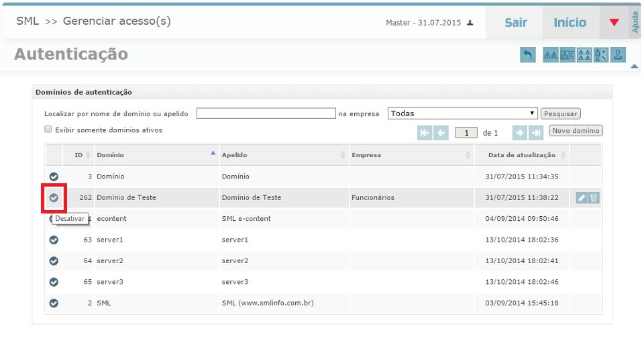644x339 pixels.
Task: Enable 'Exibir somente domínios ativos' checkbox
Action: click(48, 130)
